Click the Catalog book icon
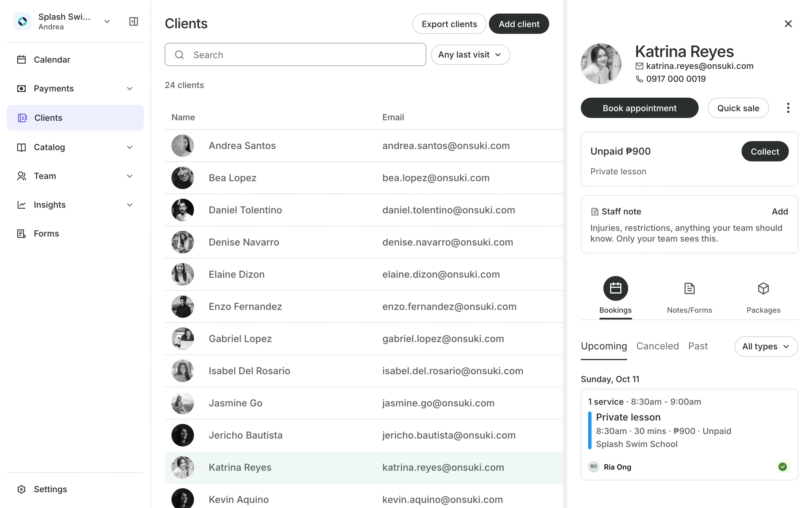 click(x=21, y=147)
